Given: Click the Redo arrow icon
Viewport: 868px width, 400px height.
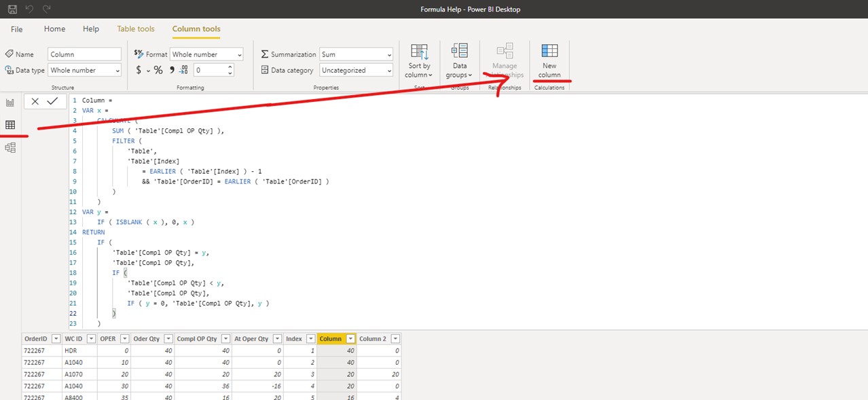Looking at the screenshot, I should coord(47,10).
